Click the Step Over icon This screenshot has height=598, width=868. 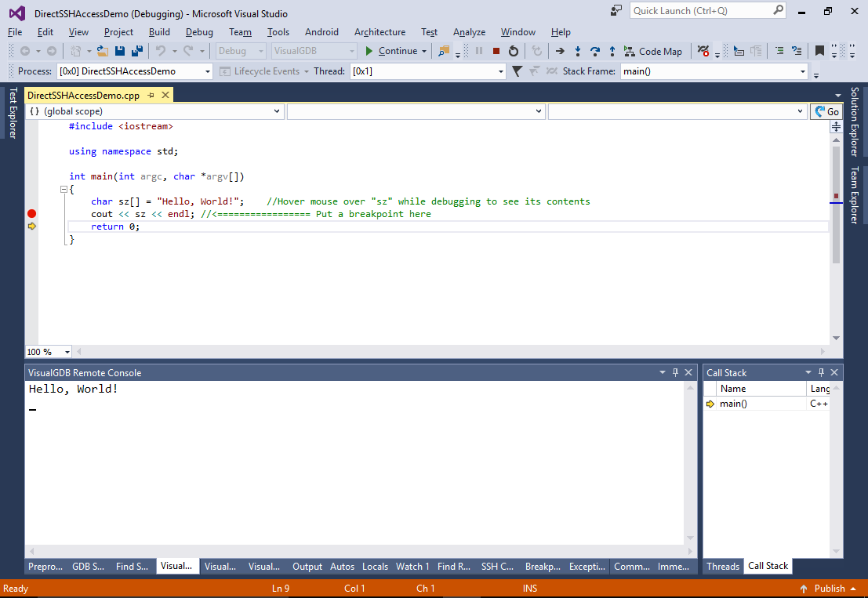tap(595, 51)
